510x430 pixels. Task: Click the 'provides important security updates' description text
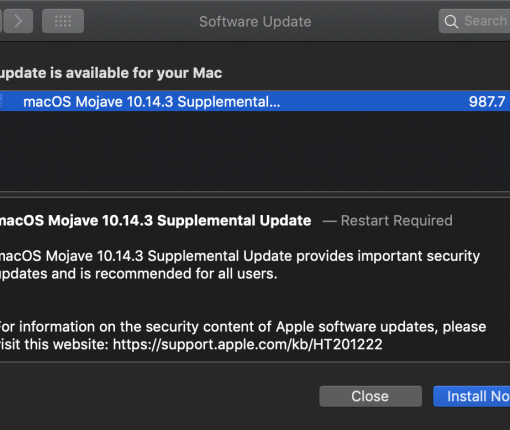pos(239,265)
